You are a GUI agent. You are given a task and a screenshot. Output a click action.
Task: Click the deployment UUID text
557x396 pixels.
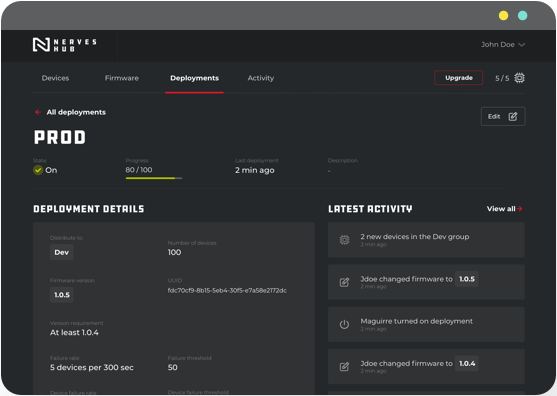point(227,291)
